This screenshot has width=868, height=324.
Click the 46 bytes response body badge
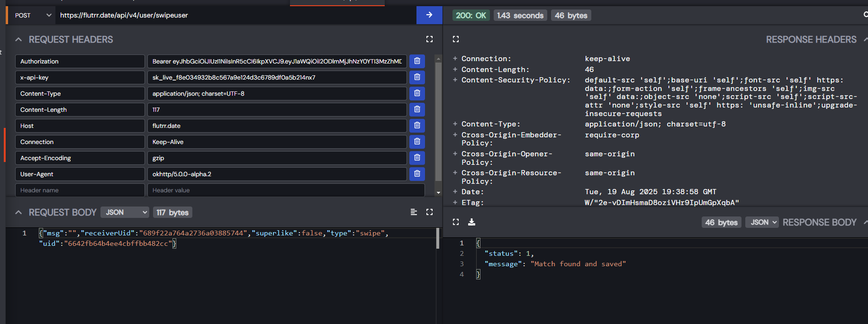[721, 222]
